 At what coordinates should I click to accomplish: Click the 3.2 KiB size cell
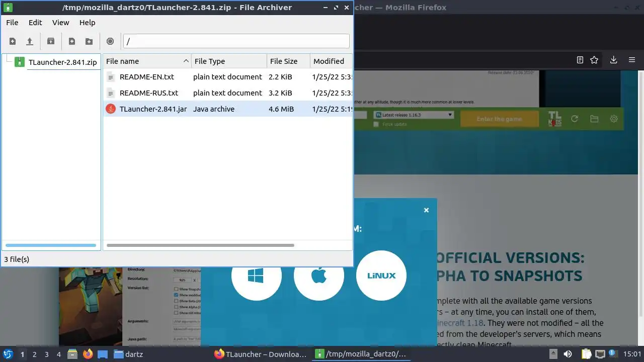pyautogui.click(x=280, y=93)
